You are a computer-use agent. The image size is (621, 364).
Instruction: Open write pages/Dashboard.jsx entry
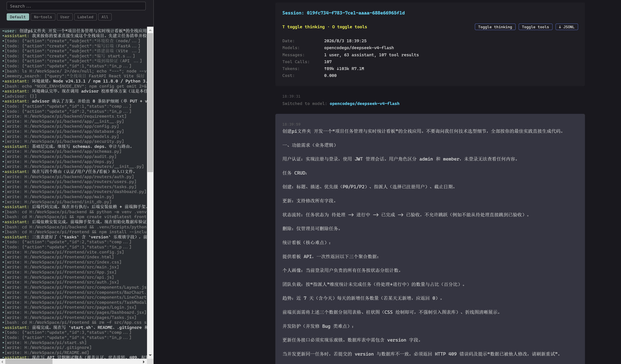point(75,312)
